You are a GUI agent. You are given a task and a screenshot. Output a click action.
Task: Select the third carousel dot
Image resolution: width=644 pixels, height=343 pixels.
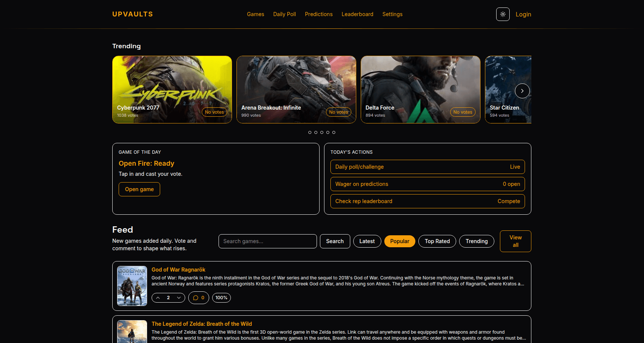coord(322,132)
